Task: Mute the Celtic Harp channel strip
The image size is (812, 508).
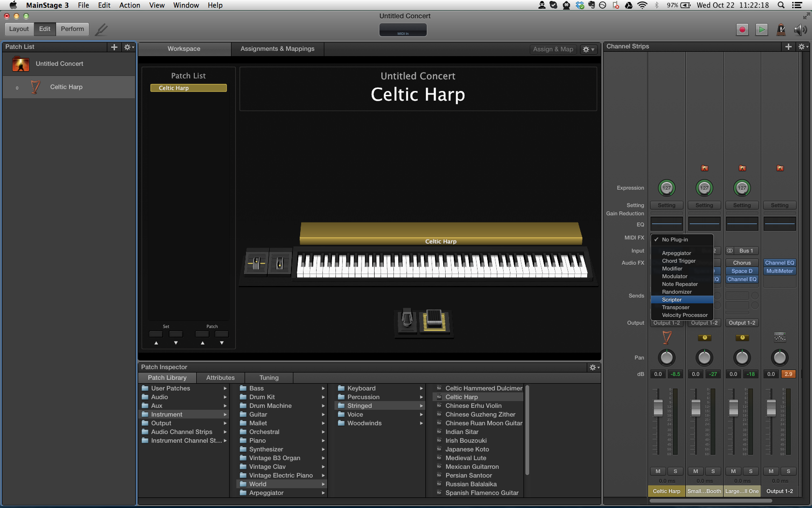Action: [658, 471]
